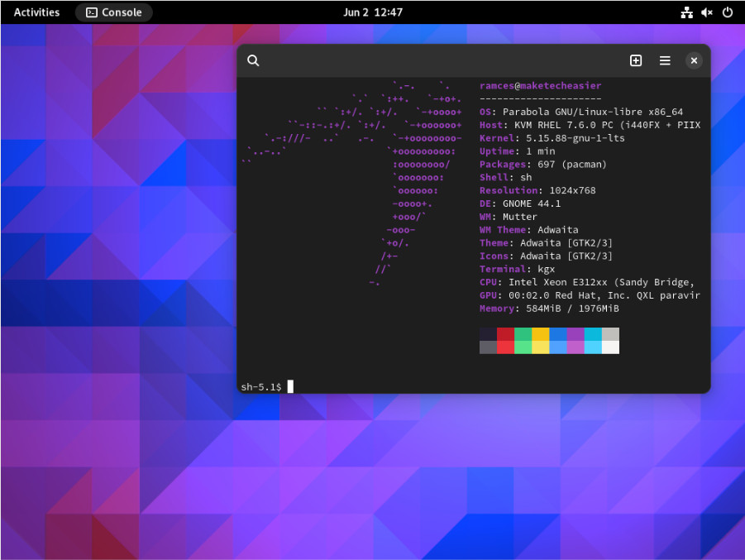745x560 pixels.
Task: Click the search magnifier in the header bar
Action: coord(253,60)
